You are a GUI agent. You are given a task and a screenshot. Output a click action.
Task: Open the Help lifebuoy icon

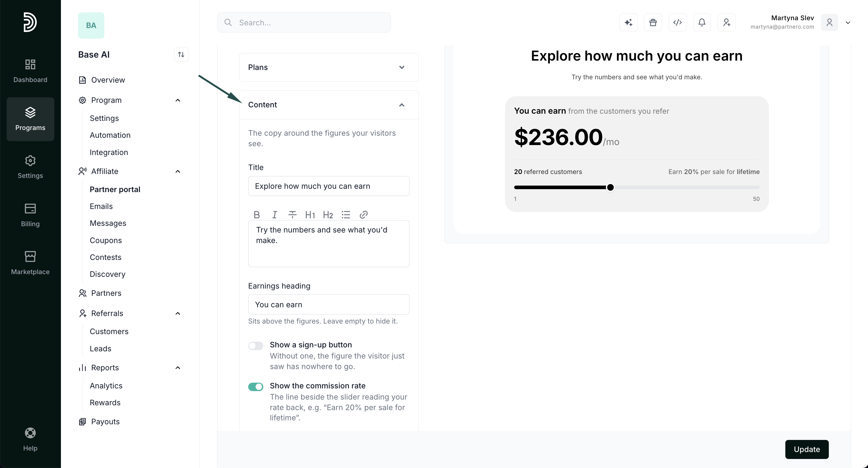pyautogui.click(x=30, y=433)
